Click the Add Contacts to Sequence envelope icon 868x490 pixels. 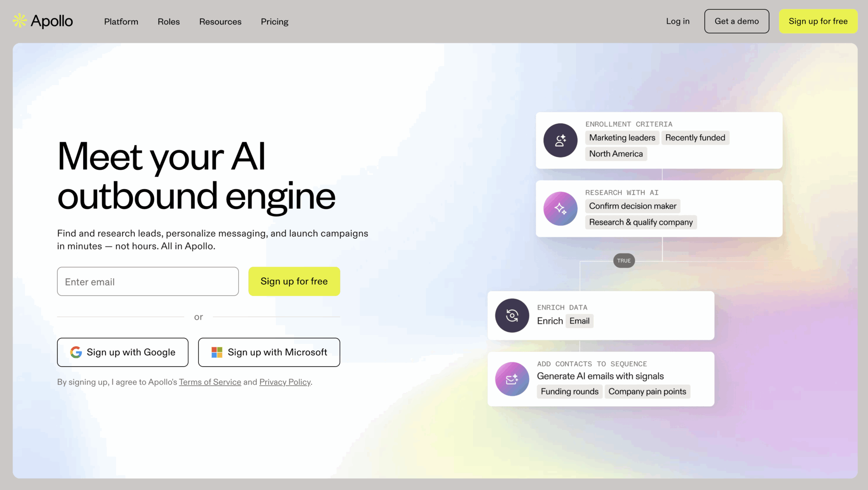click(512, 379)
